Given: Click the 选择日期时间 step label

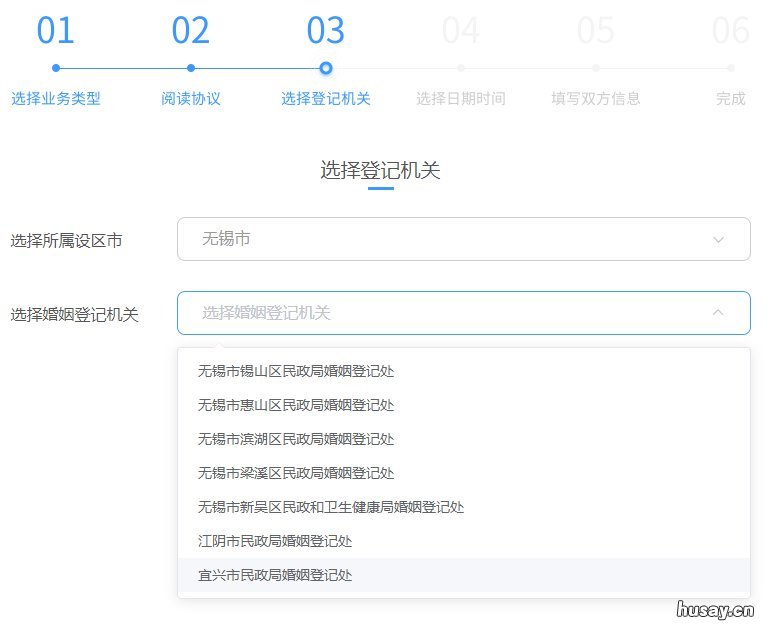Looking at the screenshot, I should [x=461, y=99].
